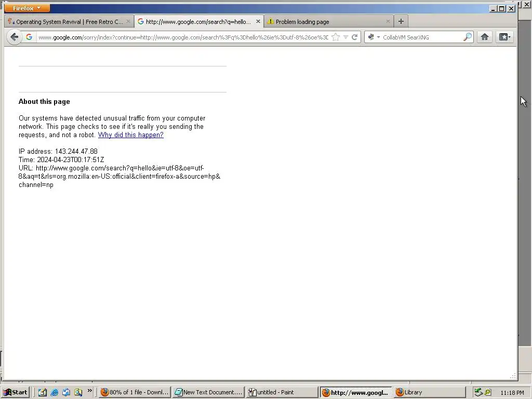Bookmark this page with the star
This screenshot has width=532, height=399.
tap(336, 37)
